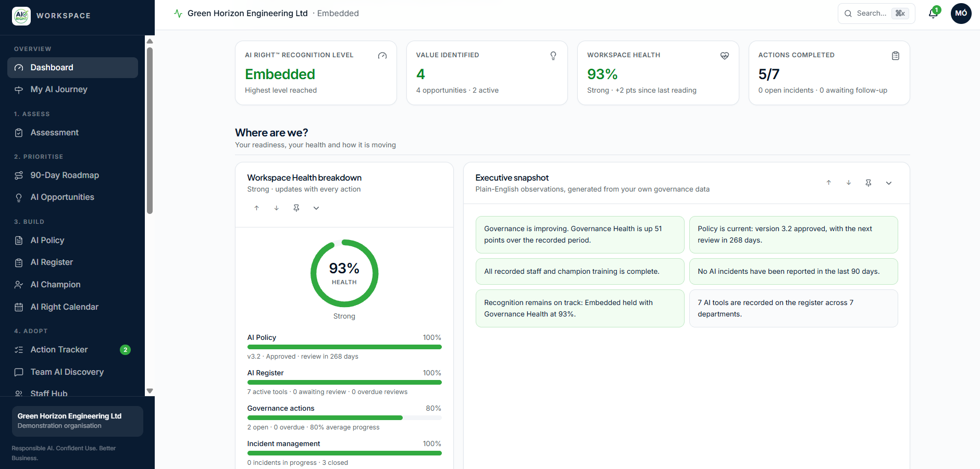Screen dimensions: 980x469
Task: Click the Green Horizon Engineering organisation switcher
Action: tap(77, 421)
